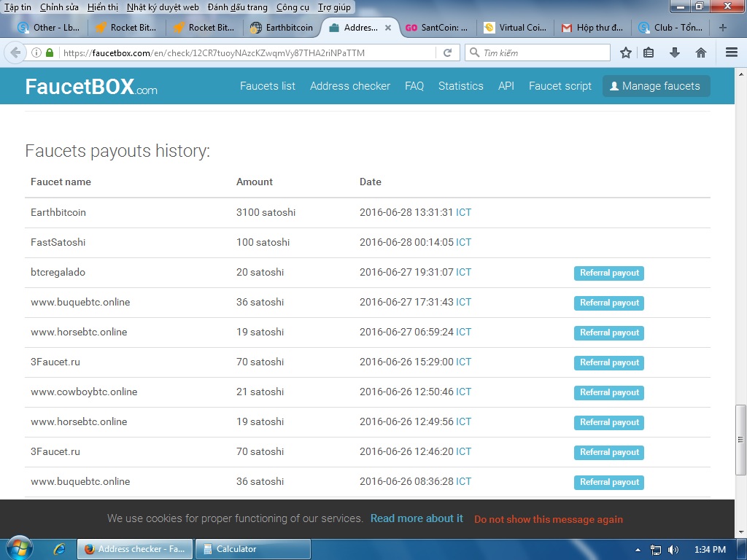
Task: Click the volume speaker tray icon
Action: (x=673, y=550)
